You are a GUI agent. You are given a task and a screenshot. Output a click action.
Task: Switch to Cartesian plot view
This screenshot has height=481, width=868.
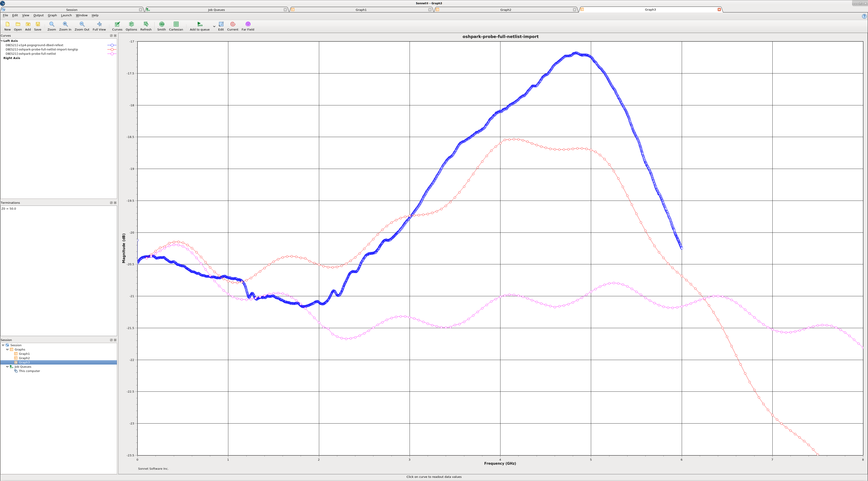176,24
